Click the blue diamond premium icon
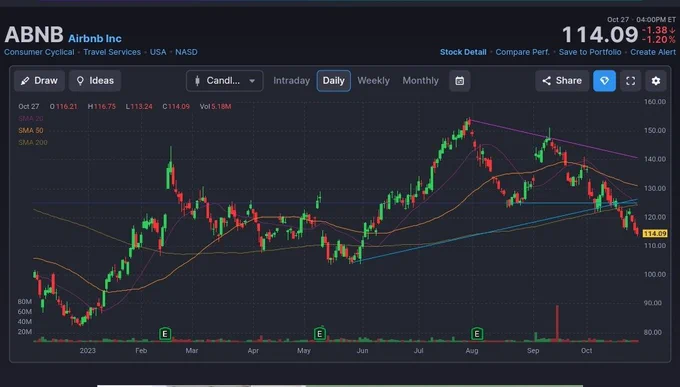Viewport: 680px width, 387px height. (x=604, y=81)
